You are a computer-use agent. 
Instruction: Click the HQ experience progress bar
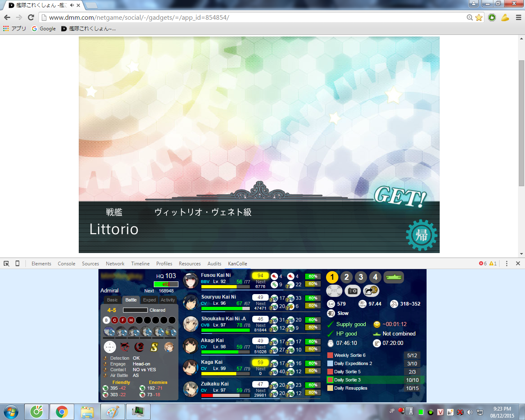click(166, 284)
